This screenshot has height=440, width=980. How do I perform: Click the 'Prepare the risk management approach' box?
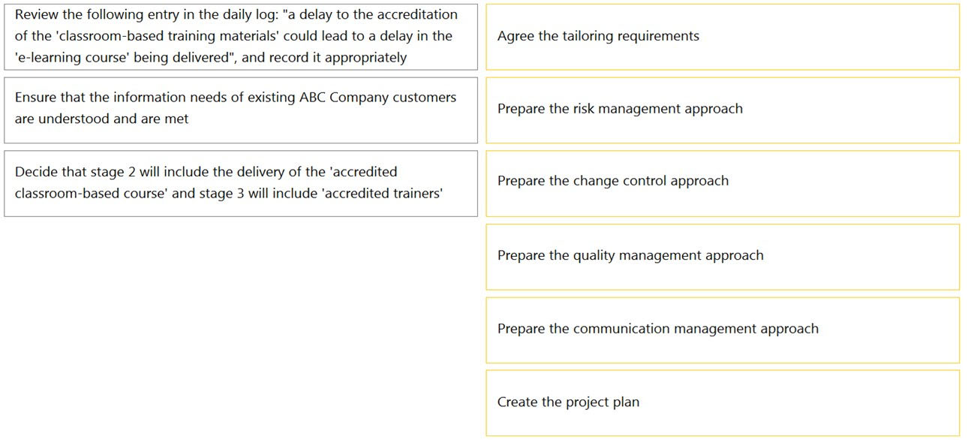pos(723,110)
